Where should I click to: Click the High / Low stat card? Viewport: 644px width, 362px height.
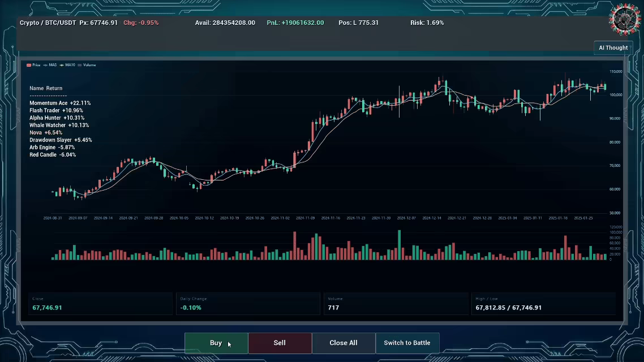pyautogui.click(x=543, y=304)
